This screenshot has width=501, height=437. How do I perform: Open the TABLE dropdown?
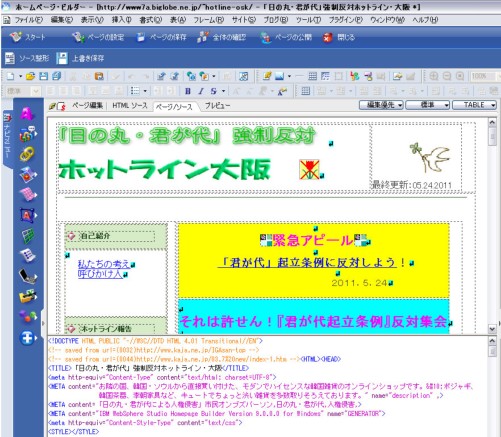point(474,105)
